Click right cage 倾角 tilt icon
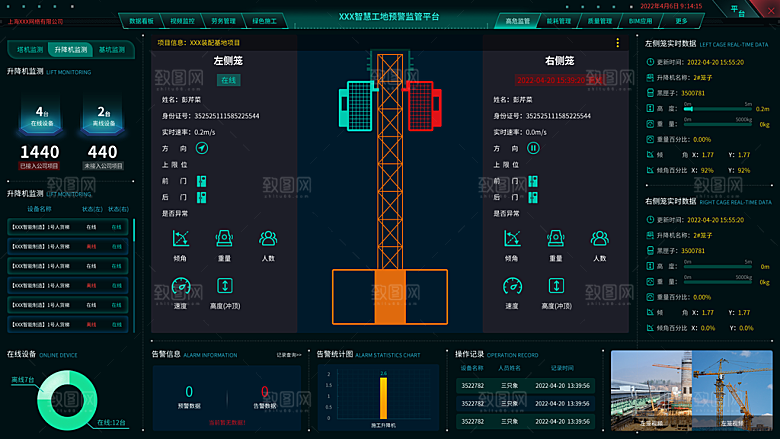 512,239
